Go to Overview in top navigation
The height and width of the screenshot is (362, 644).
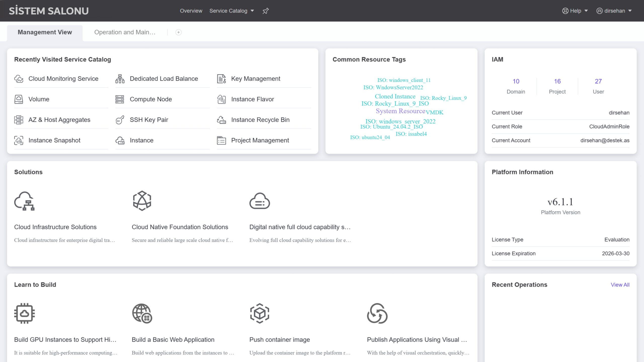tap(191, 11)
